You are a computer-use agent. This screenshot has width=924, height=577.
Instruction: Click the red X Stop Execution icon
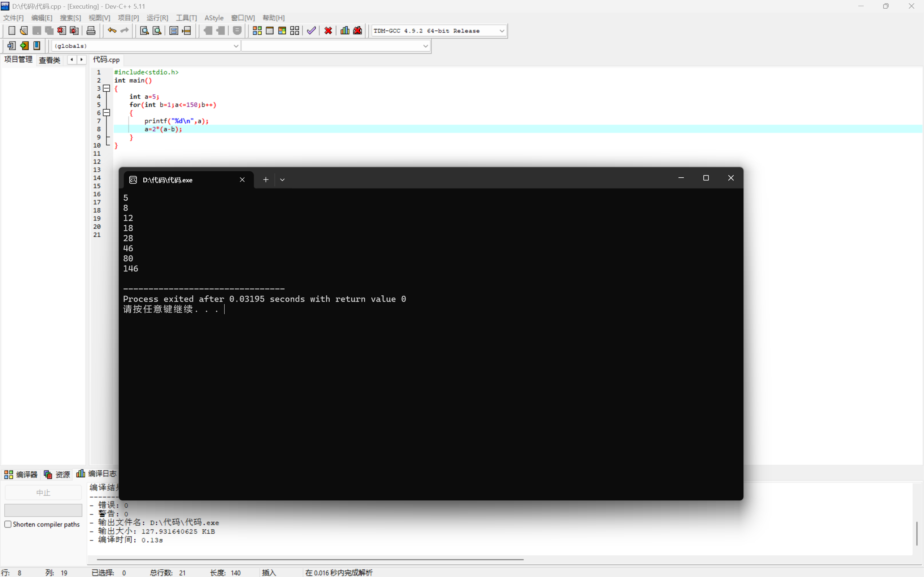pyautogui.click(x=328, y=31)
